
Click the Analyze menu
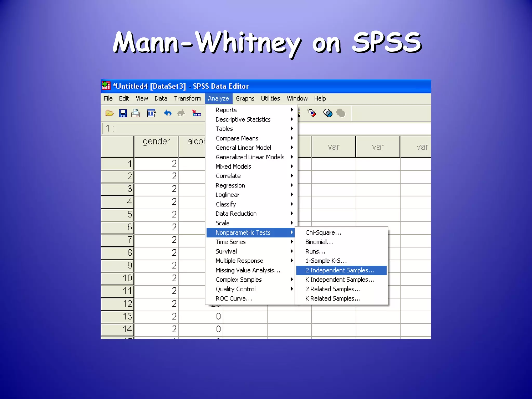tap(218, 99)
